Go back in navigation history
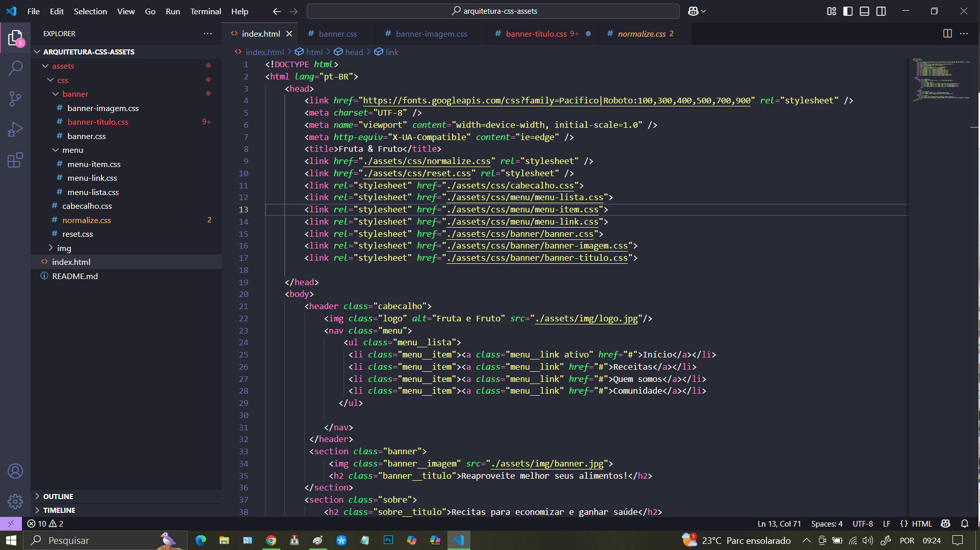Viewport: 980px width, 550px height. coord(277,11)
